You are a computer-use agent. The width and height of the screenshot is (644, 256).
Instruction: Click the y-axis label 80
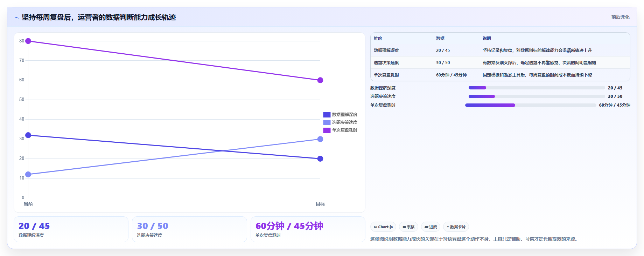pos(22,41)
